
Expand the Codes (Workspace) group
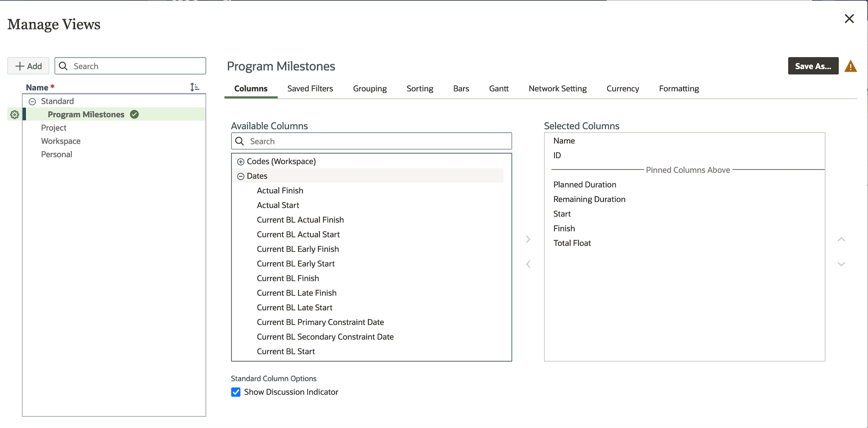click(241, 162)
